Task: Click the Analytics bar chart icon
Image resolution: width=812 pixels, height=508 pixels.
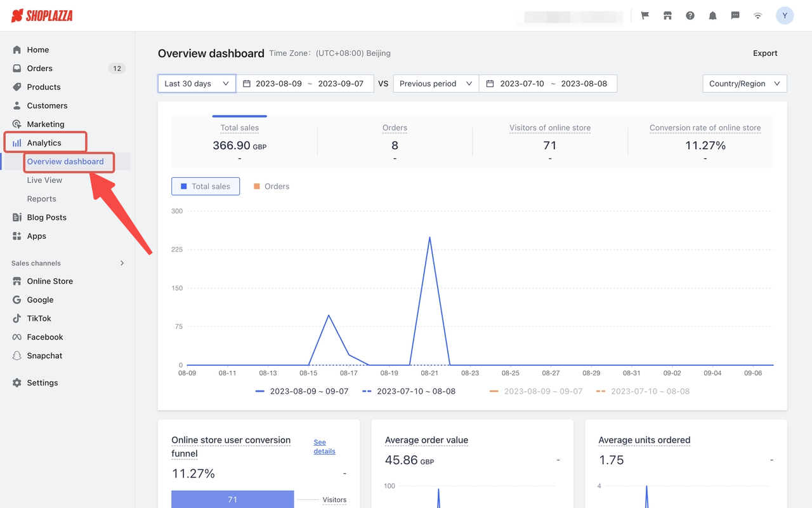Action: (17, 143)
